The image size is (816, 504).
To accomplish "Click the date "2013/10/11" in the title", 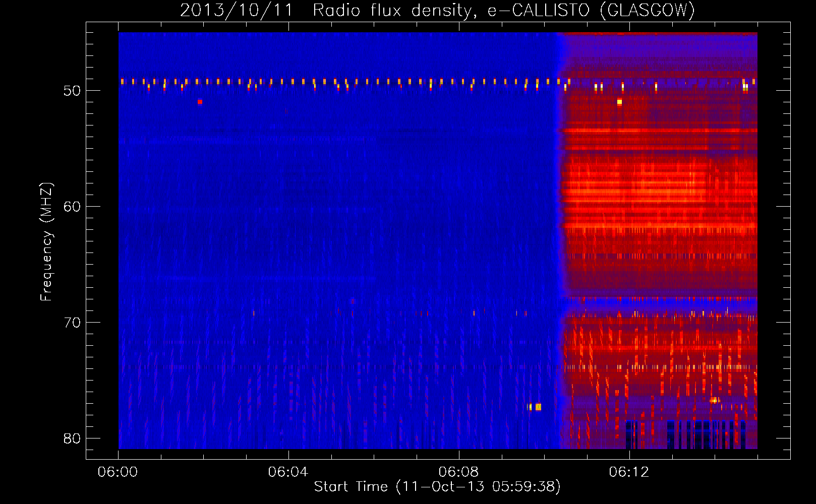I will tap(237, 11).
